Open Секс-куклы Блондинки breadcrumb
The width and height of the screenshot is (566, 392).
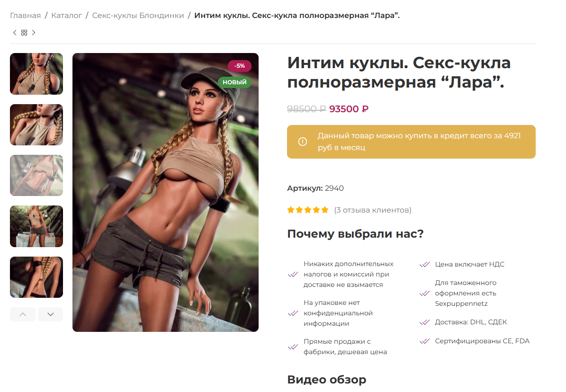click(138, 16)
